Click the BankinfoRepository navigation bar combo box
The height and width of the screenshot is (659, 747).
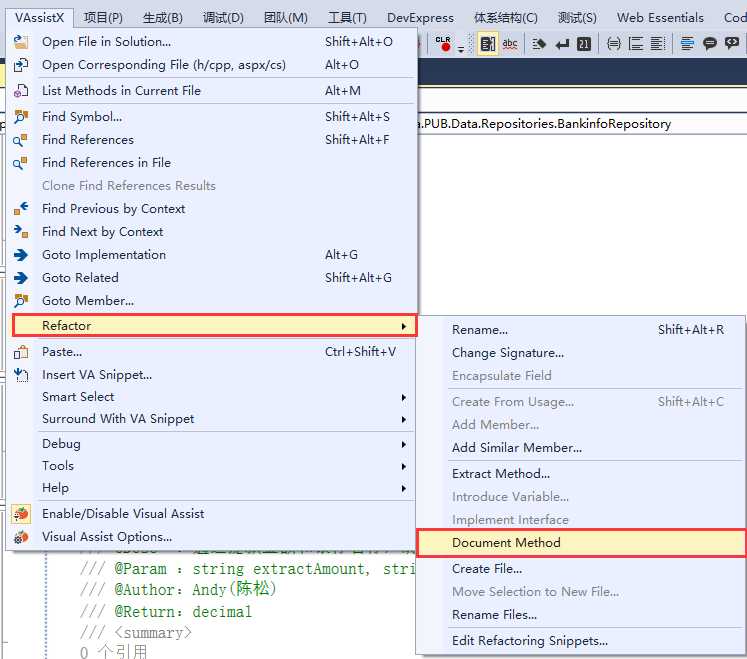point(582,124)
